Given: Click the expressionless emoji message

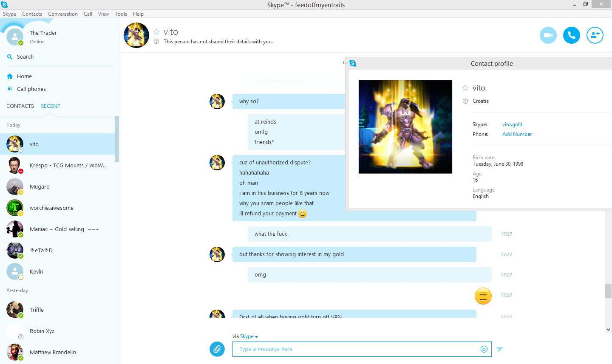Looking at the screenshot, I should 483,296.
